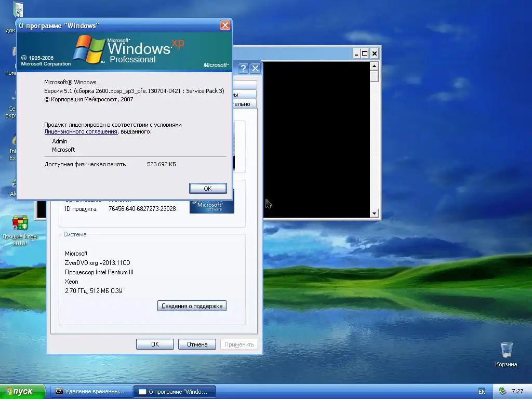Image resolution: width=532 pixels, height=399 pixels.
Task: Click the Admin licensee name
Action: (60, 141)
